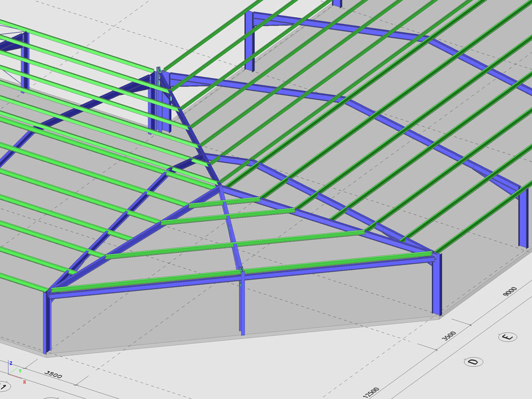
Task: Select the right diagonal blue hip rafter
Action: 327,220
